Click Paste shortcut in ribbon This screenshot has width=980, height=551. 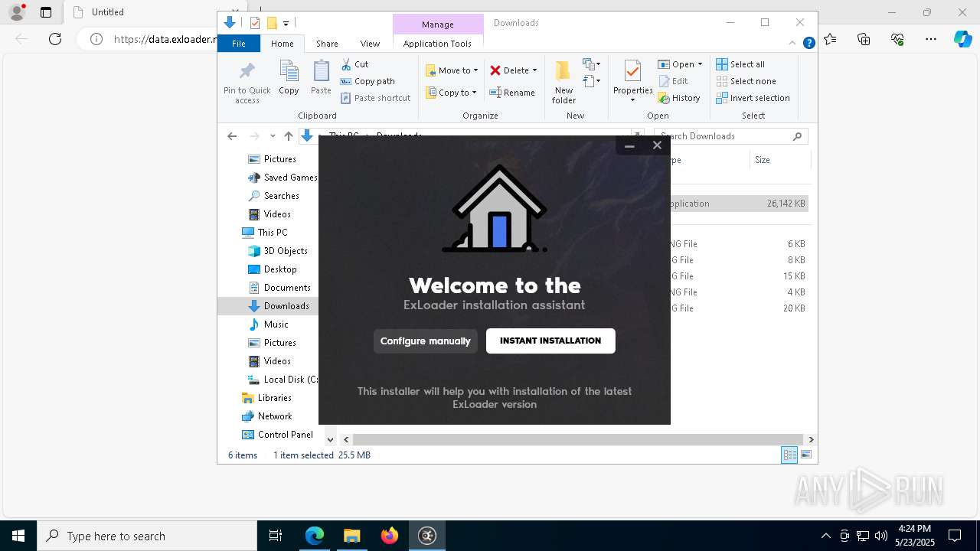[x=376, y=98]
